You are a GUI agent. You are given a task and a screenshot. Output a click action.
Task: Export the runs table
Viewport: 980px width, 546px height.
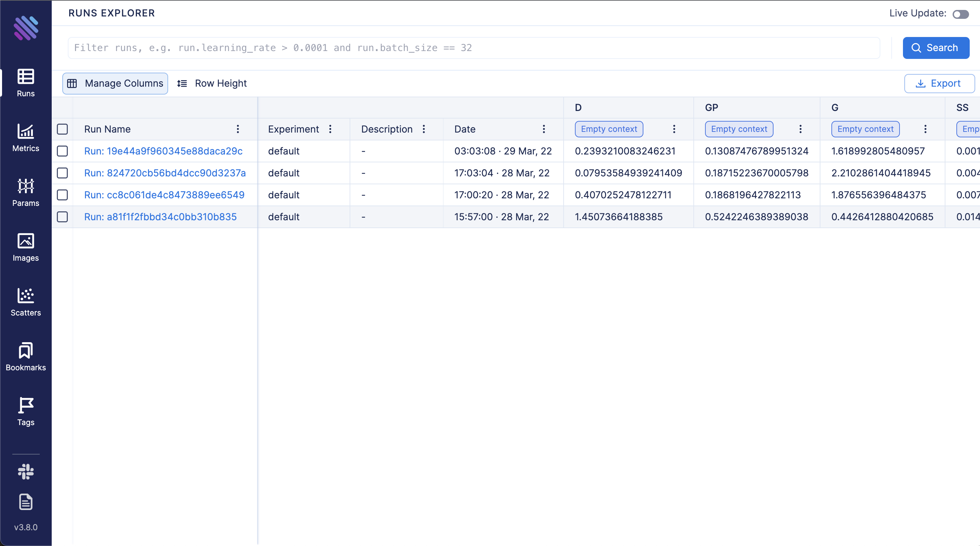point(939,83)
